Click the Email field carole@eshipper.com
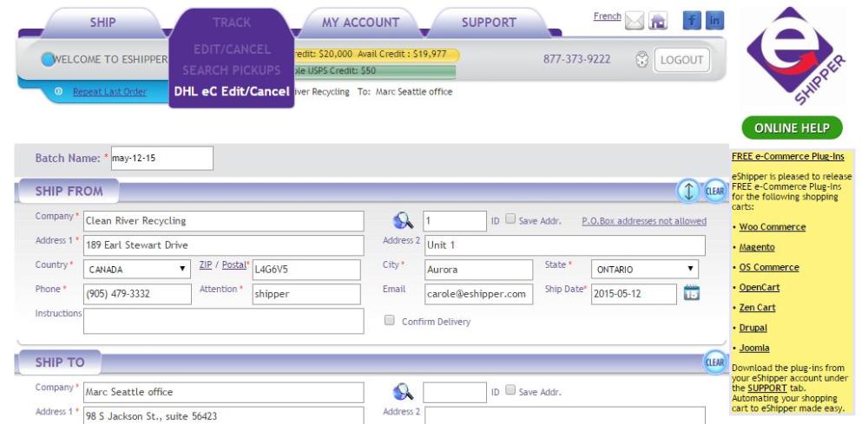868x424 pixels. tap(478, 294)
